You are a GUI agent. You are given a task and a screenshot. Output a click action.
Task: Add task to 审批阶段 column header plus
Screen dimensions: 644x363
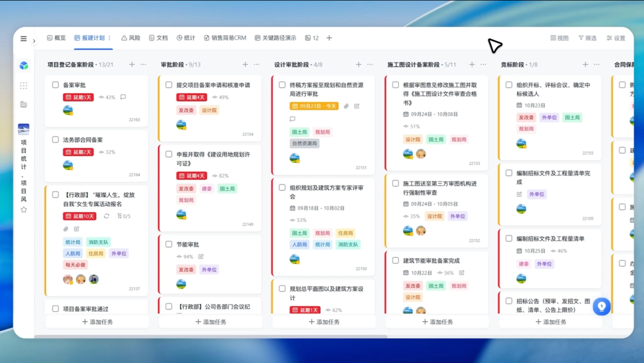(245, 65)
